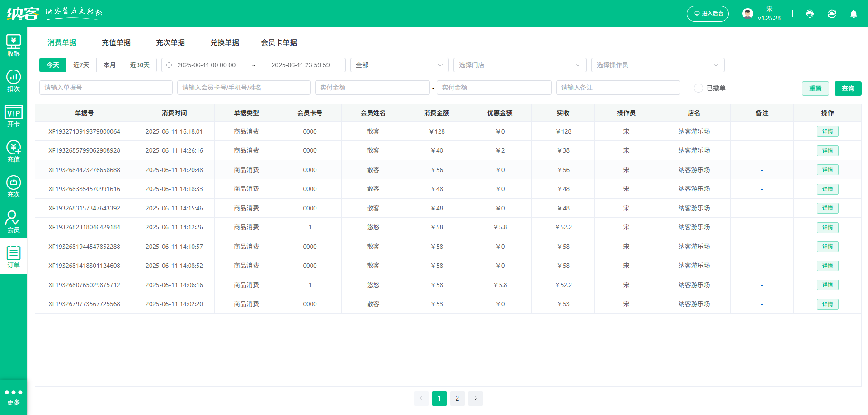Click the second 实付金额 maximum input
The width and height of the screenshot is (868, 415).
(494, 88)
